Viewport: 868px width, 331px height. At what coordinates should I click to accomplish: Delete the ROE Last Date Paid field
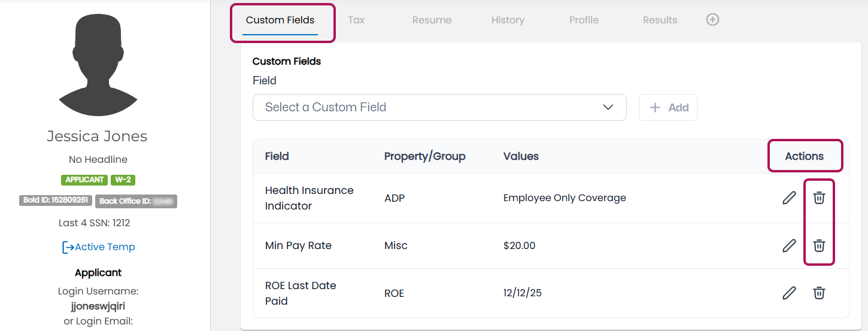pos(819,293)
